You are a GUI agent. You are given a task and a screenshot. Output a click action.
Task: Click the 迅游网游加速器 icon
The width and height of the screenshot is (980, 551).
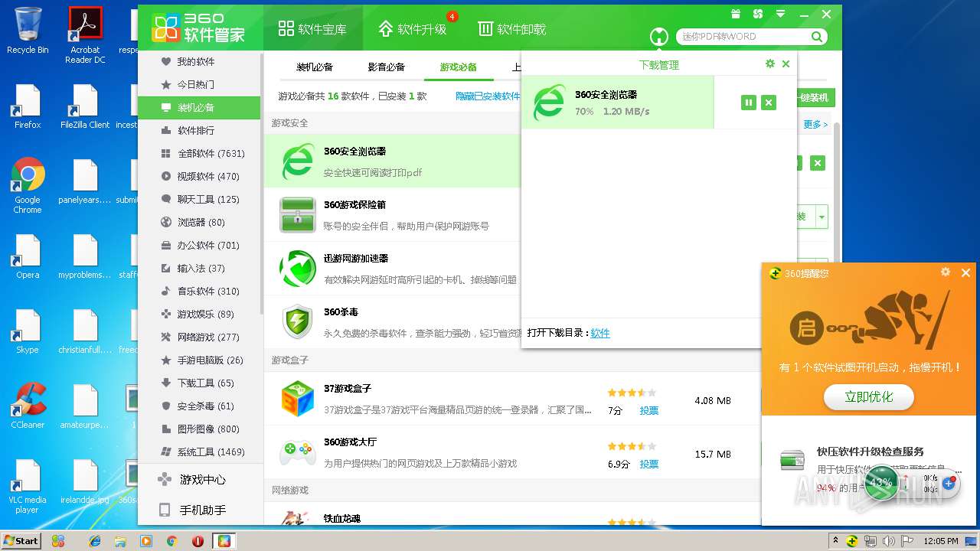click(x=298, y=268)
